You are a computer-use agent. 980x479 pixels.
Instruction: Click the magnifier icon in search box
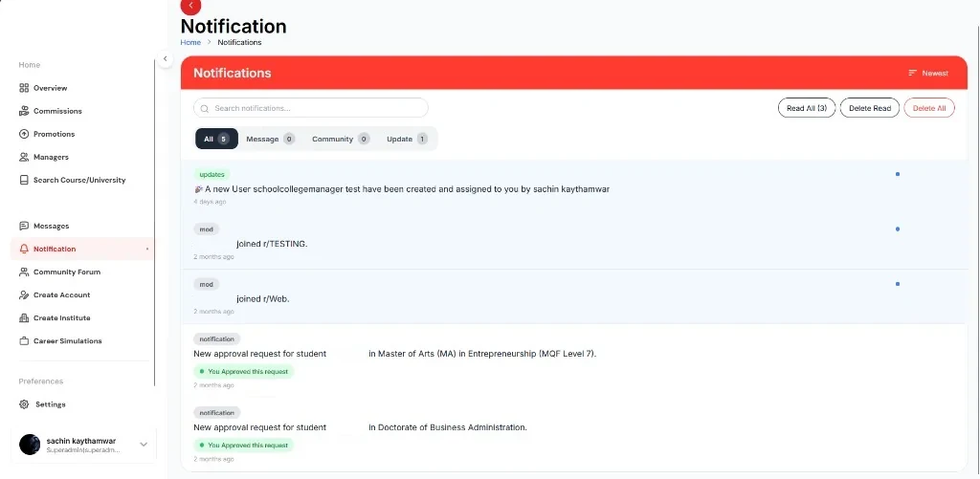coord(205,109)
